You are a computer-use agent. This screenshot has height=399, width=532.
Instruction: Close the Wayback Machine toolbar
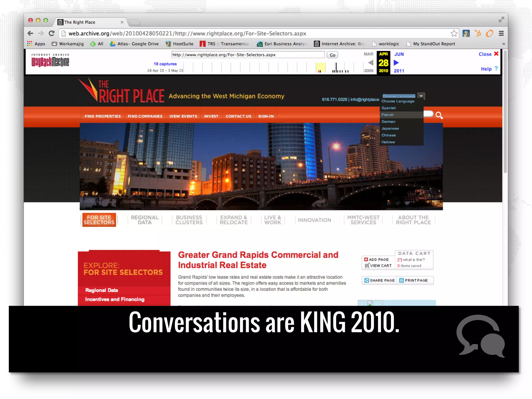488,54
